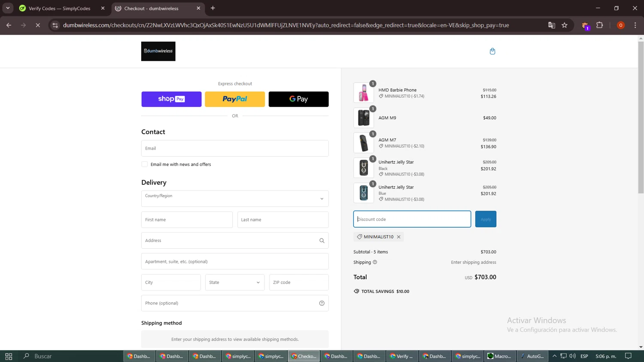Screen dimensions: 644x362
Task: Expand the Country/Region dropdown
Action: [x=235, y=199]
